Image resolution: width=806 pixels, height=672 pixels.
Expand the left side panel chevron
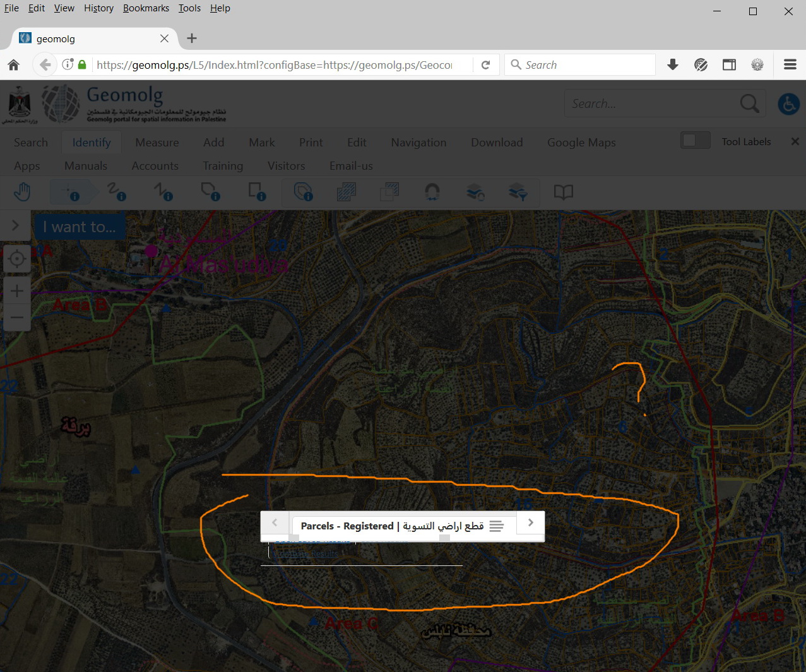coord(16,225)
